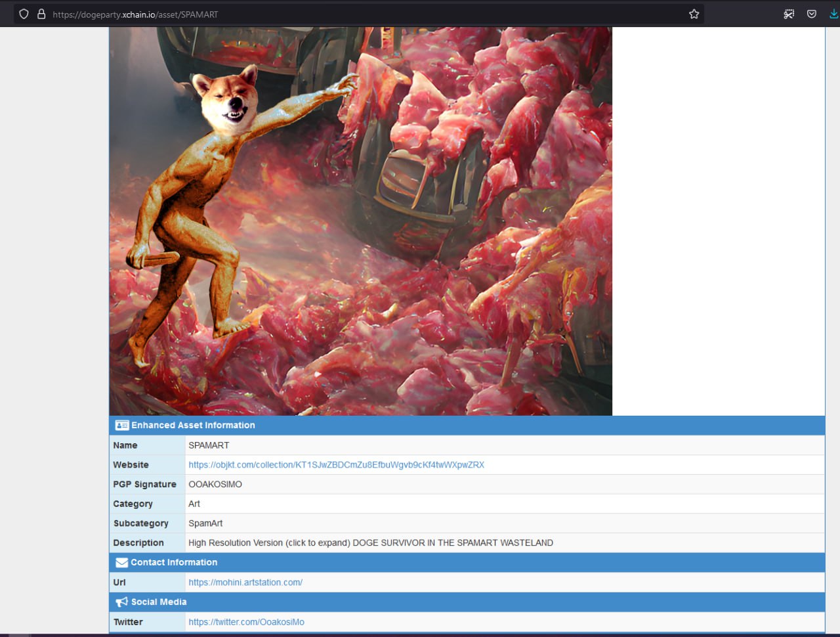Click the SPAMART name value
The height and width of the screenshot is (637, 840).
pos(209,445)
